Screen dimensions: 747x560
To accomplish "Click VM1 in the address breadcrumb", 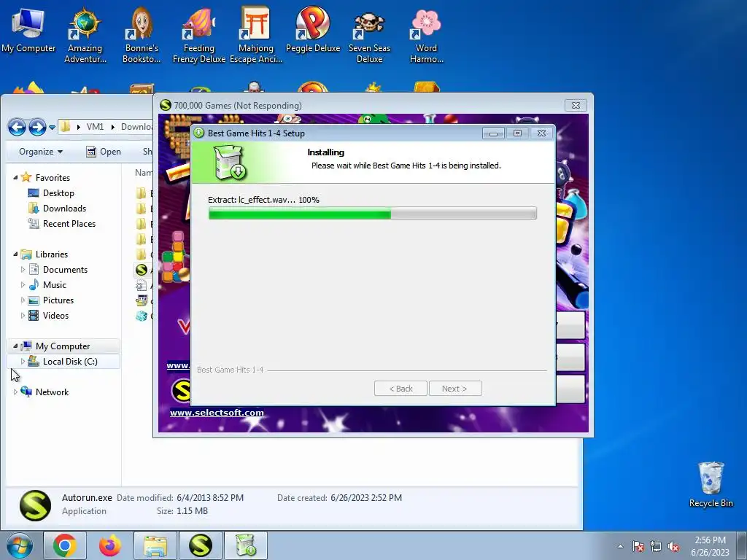I will (95, 127).
